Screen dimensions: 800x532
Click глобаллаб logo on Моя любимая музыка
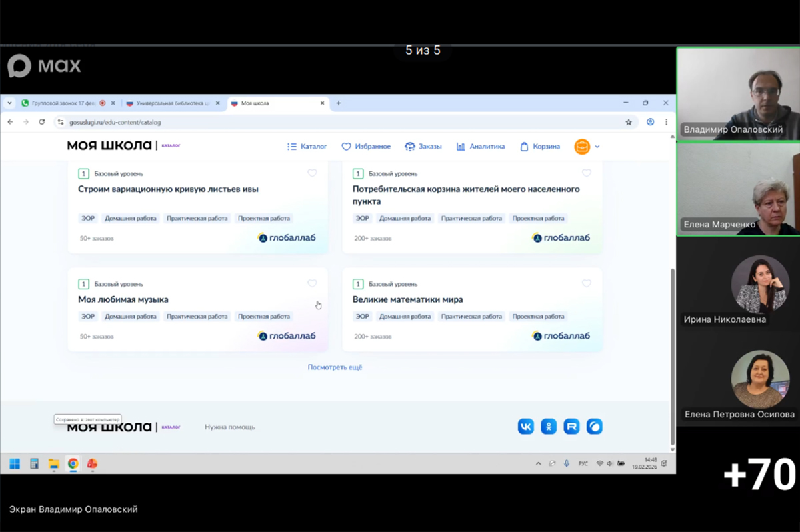coord(287,336)
